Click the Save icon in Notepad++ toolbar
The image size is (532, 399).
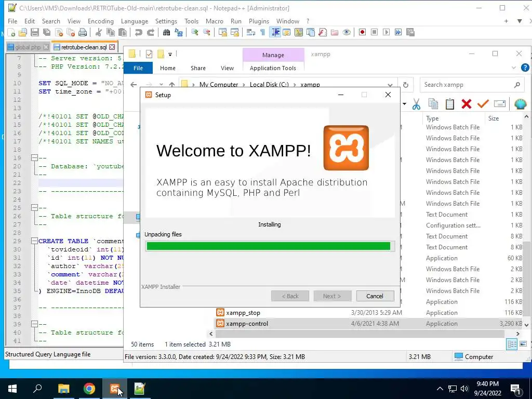point(35,32)
